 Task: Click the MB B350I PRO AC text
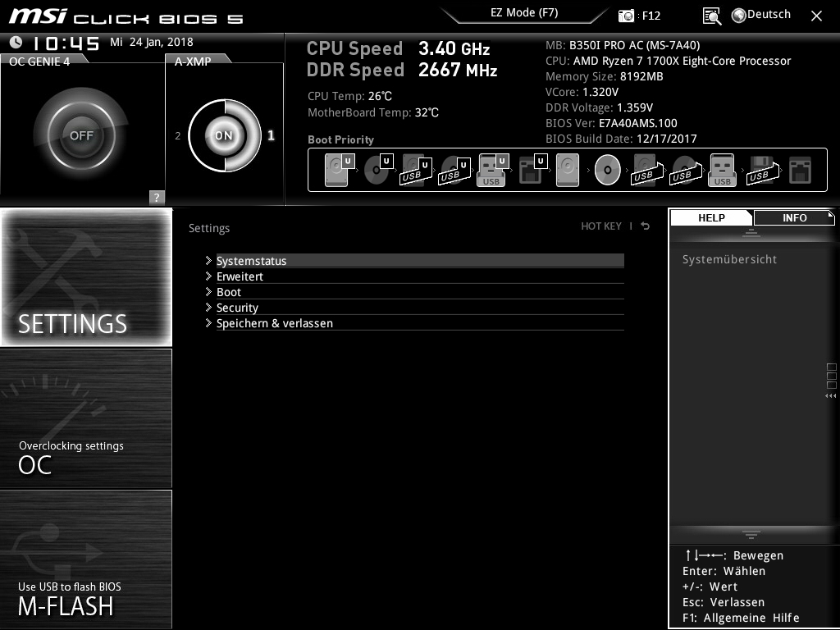(623, 46)
